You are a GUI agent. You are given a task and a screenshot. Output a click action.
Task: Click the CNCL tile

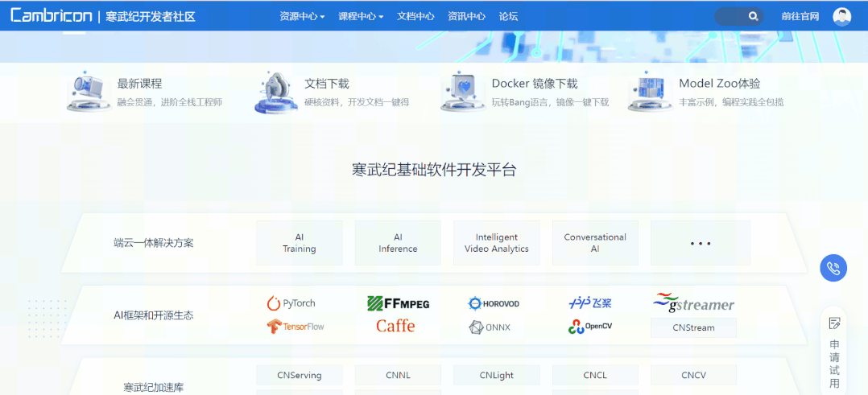tap(595, 375)
